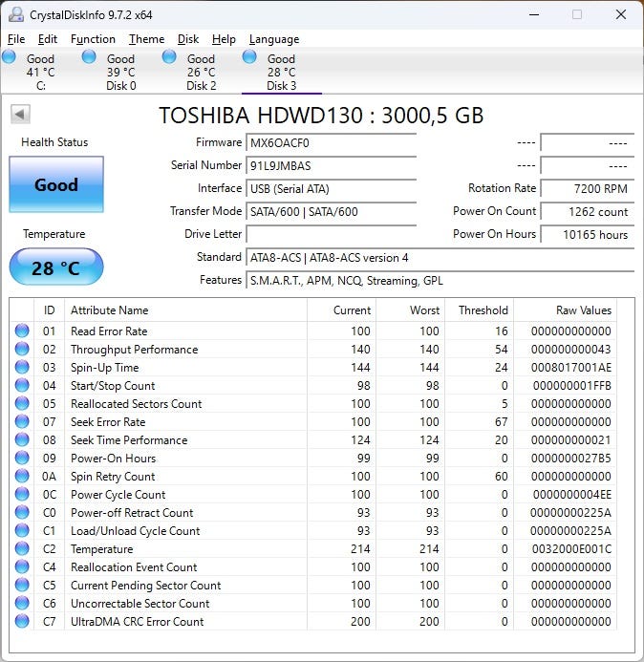Click the status orb for Reallocated Sectors Count

point(22,404)
